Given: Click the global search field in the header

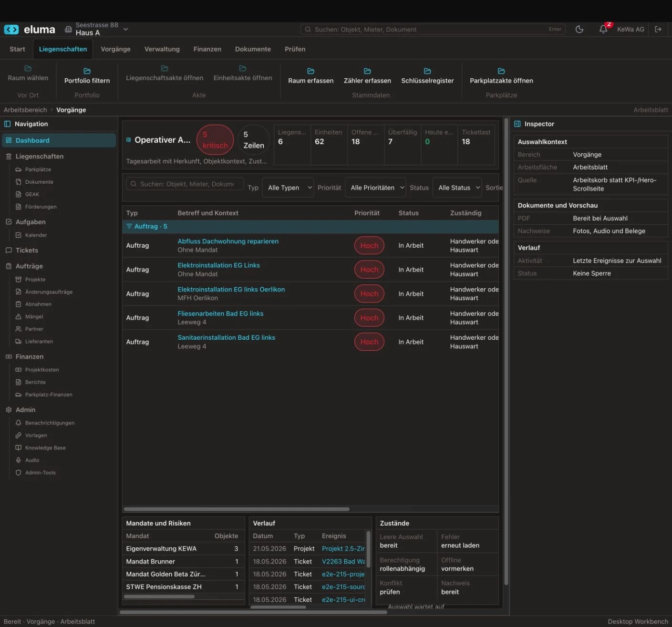Looking at the screenshot, I should (433, 30).
